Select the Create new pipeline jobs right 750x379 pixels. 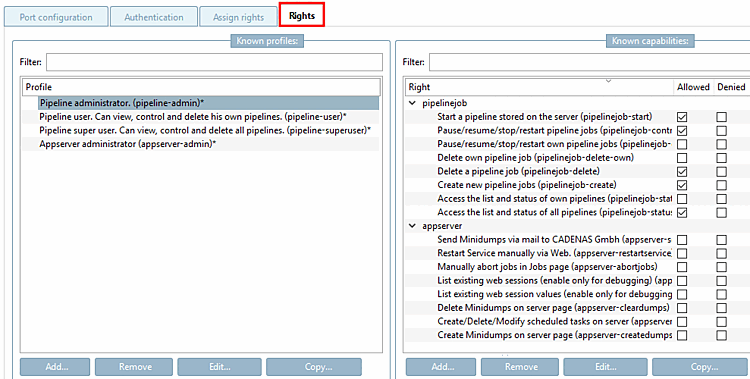(x=527, y=185)
